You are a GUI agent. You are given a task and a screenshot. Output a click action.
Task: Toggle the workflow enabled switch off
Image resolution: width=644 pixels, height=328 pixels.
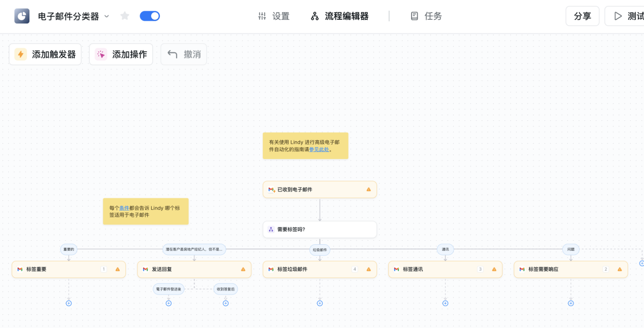coord(150,16)
